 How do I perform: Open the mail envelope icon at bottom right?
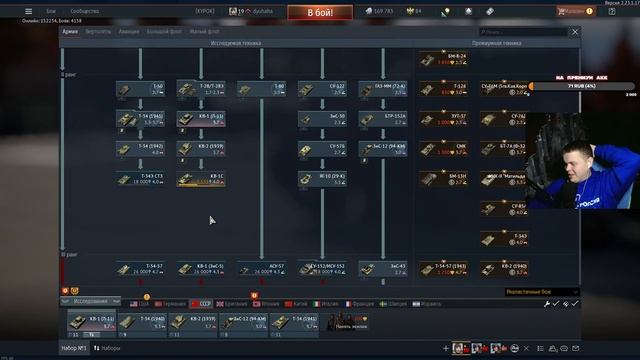pyautogui.click(x=576, y=348)
